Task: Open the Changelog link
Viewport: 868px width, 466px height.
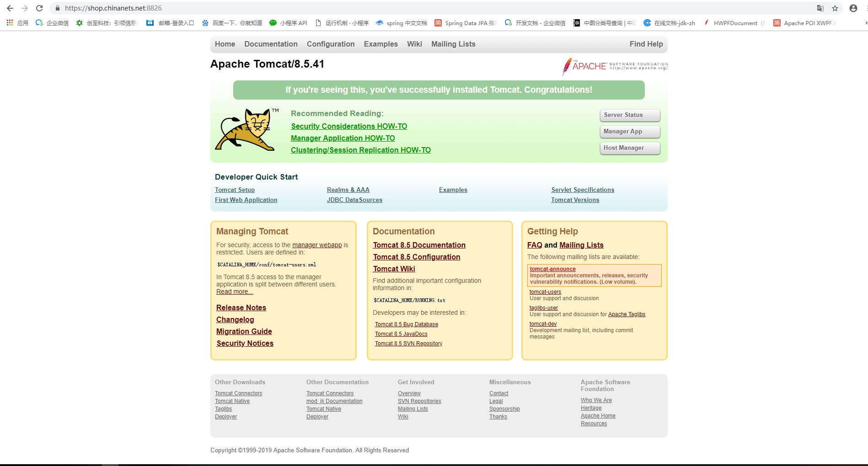Action: click(235, 319)
